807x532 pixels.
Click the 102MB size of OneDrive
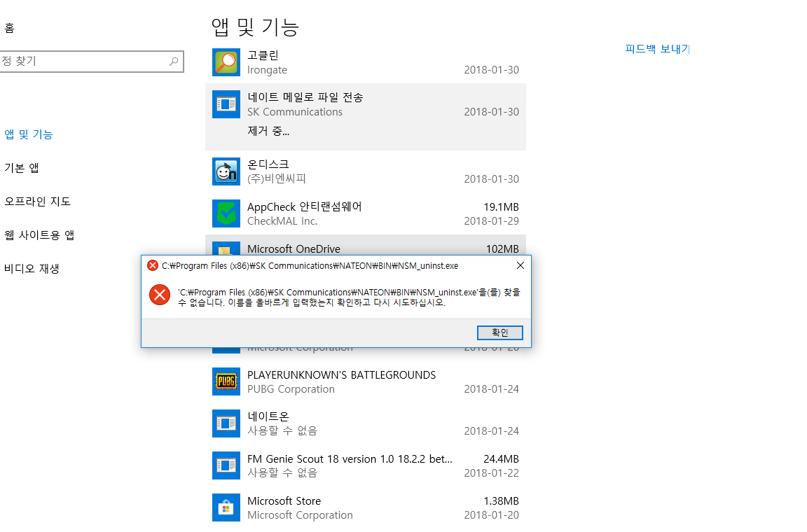click(502, 249)
